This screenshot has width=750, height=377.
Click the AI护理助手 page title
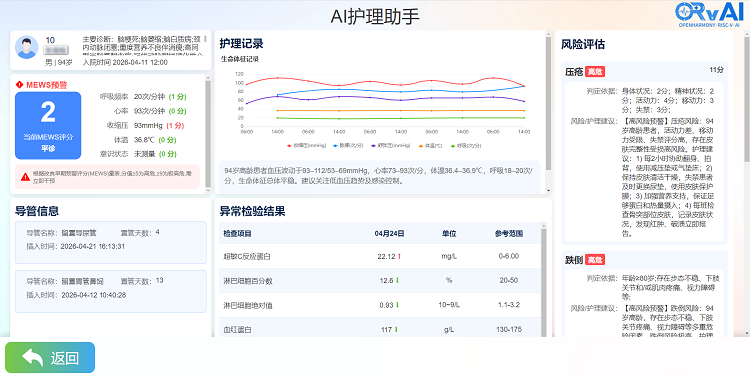coord(375,17)
